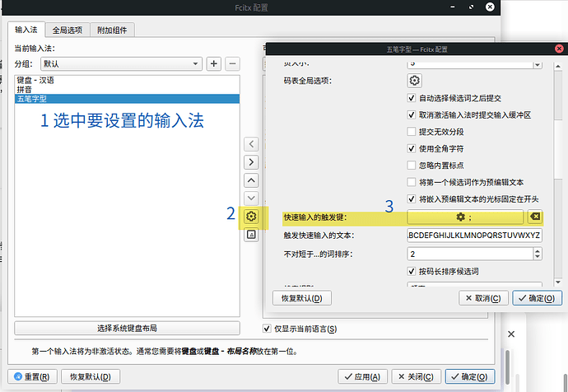This screenshot has width=568, height=392.
Task: Enable 将第一个候选词作为预编辑文本 checkbox
Action: click(x=411, y=182)
